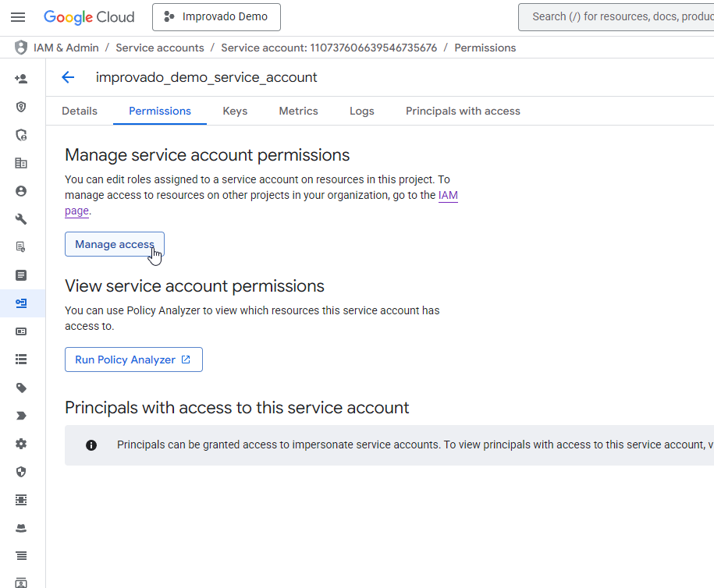This screenshot has height=588, width=714.
Task: Switch to the Principals with access tab
Action: pos(463,111)
